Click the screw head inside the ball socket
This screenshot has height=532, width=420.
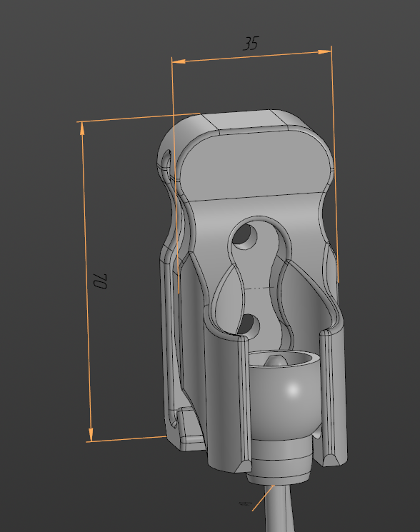276,361
